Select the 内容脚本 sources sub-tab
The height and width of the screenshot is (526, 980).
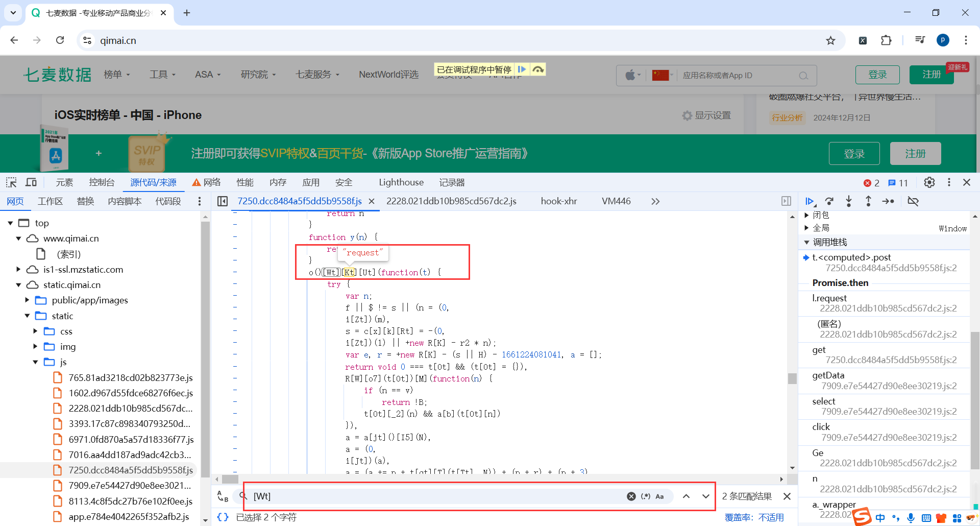(x=125, y=201)
